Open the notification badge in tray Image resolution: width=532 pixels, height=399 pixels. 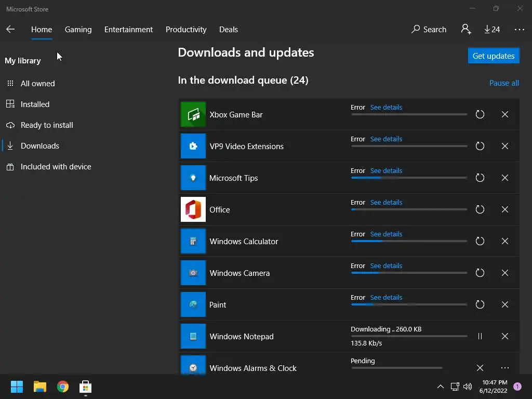tap(517, 386)
